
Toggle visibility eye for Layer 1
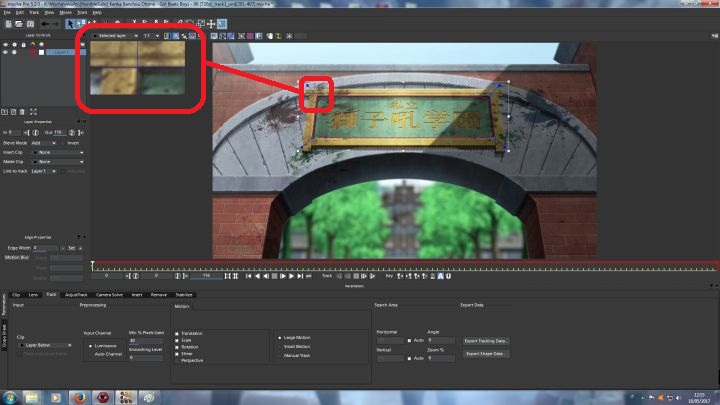tap(5, 52)
